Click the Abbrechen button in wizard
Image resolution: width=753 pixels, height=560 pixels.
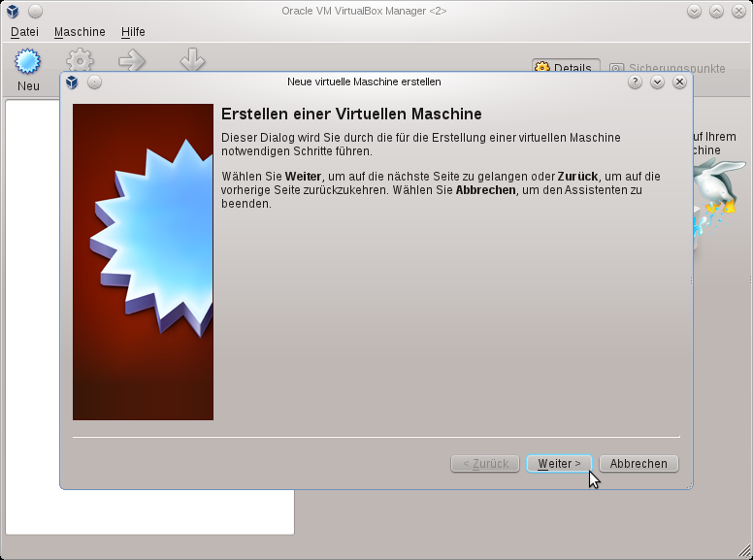(x=638, y=464)
